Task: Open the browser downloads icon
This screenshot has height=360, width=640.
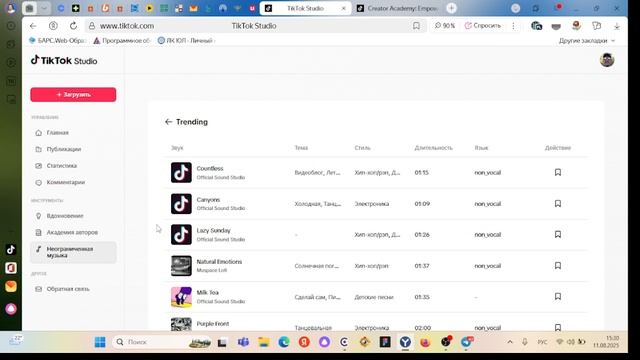Action: pos(617,26)
